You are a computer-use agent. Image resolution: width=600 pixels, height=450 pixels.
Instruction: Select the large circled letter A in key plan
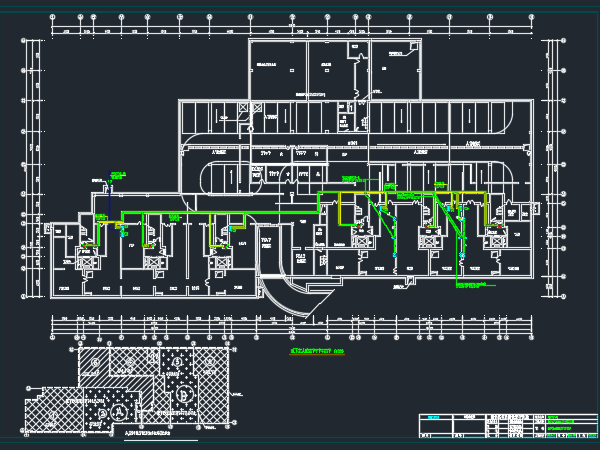click(120, 412)
